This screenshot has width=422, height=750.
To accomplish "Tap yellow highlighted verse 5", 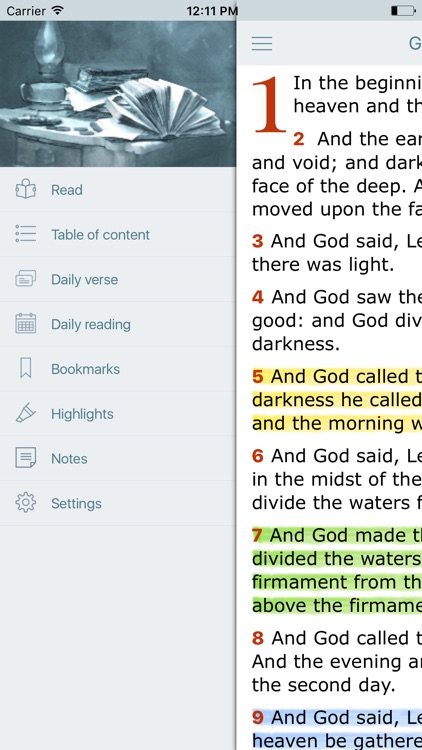I will (x=337, y=400).
